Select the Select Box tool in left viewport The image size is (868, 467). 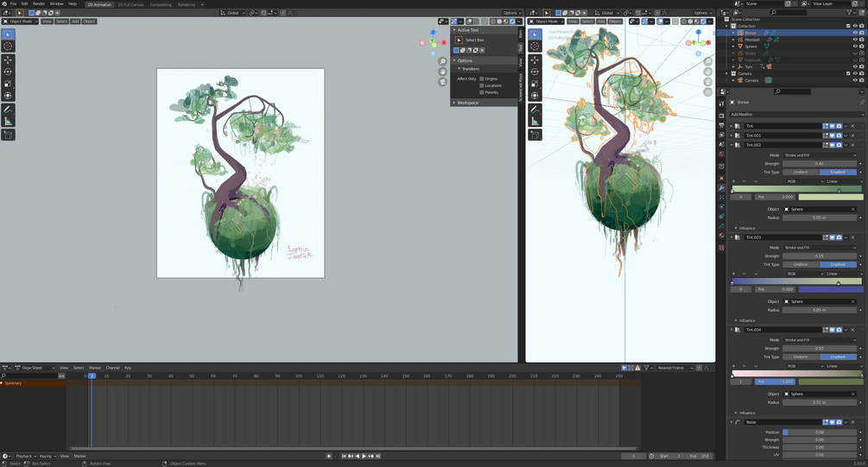pos(8,35)
